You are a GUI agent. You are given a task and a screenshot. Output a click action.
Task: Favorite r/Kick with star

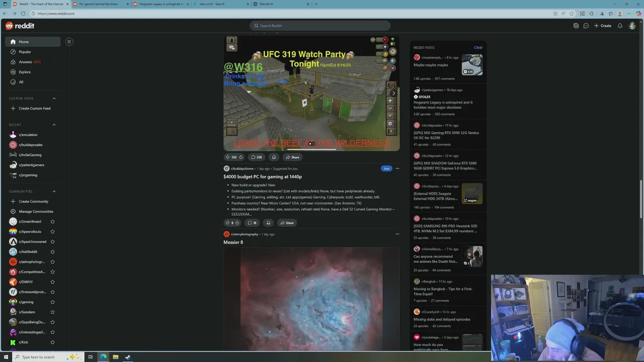tap(52, 342)
